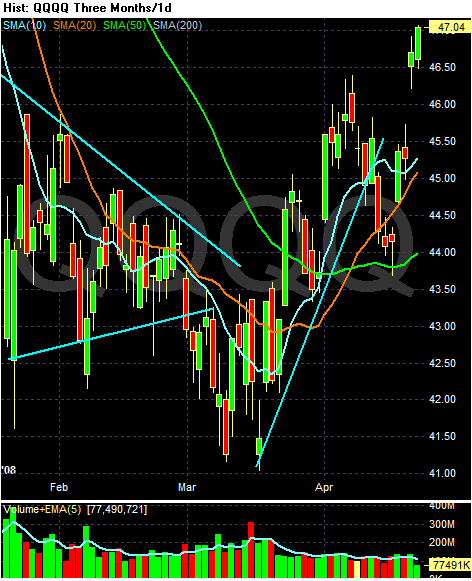Click the '08 year label
472x581 pixels.
click(9, 470)
